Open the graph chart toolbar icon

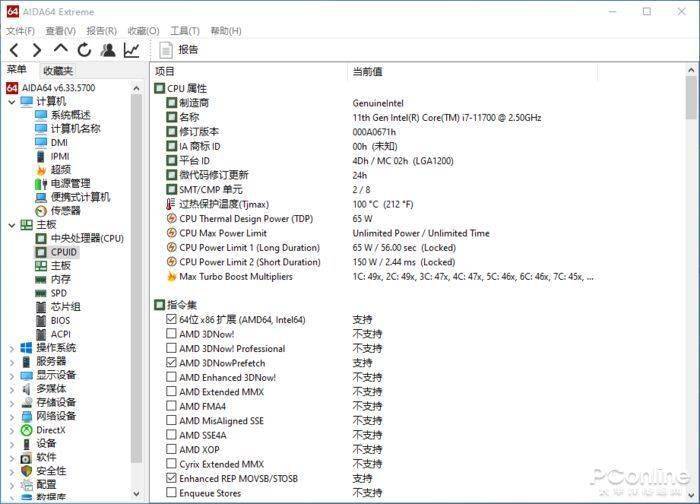(132, 50)
